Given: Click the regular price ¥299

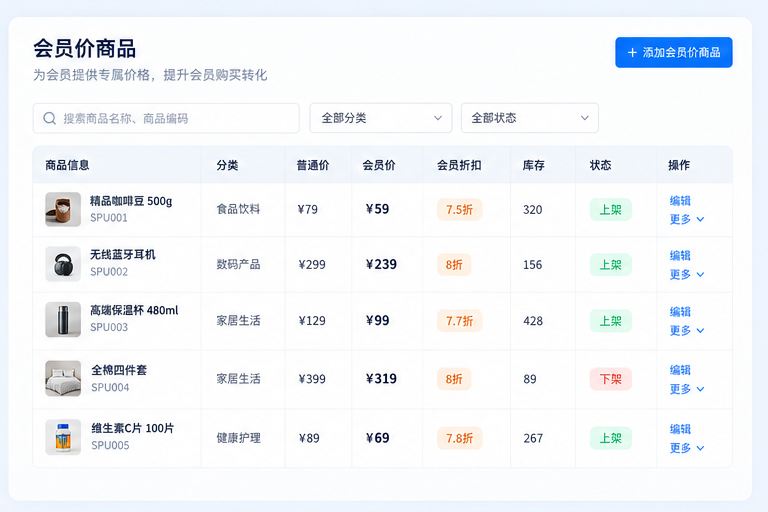Looking at the screenshot, I should (312, 265).
